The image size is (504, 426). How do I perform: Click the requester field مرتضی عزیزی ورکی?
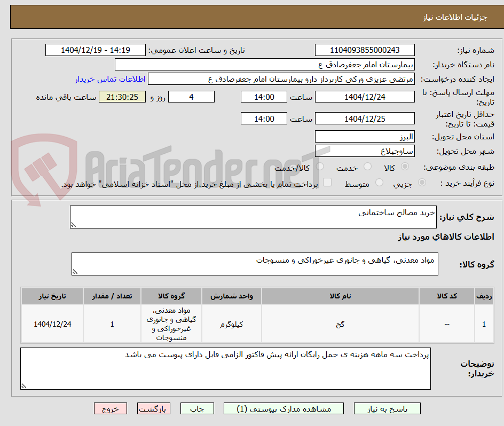(x=281, y=79)
